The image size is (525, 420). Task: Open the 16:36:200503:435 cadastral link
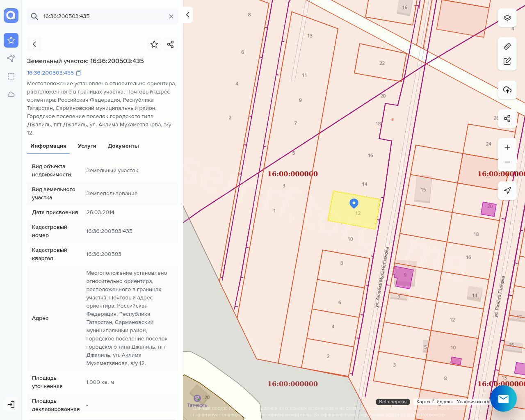pos(50,73)
